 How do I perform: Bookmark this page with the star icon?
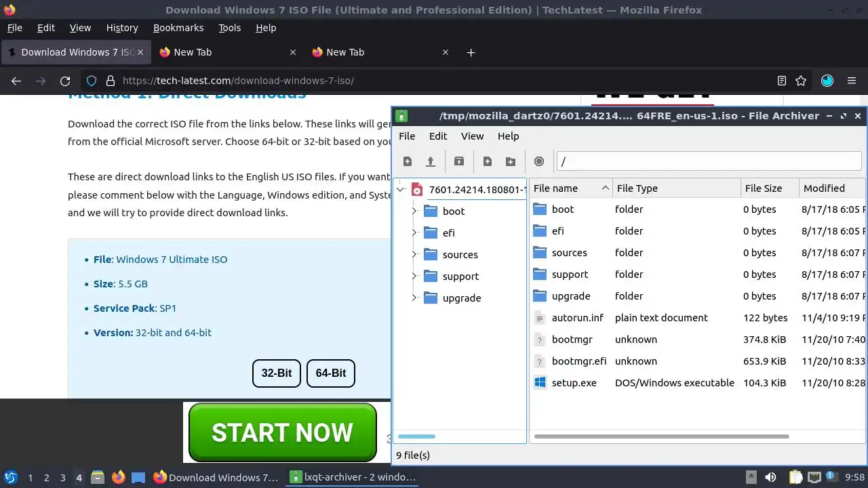(801, 81)
